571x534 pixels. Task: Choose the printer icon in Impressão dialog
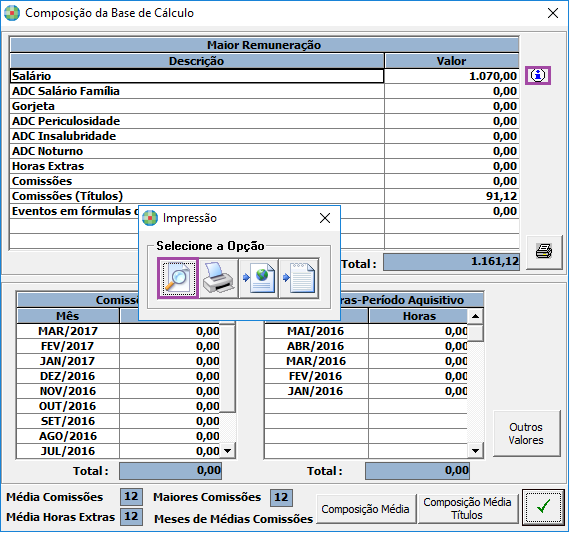(x=218, y=279)
